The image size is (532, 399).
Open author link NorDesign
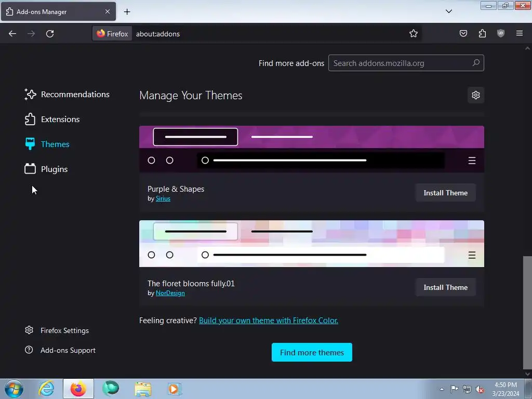tap(170, 293)
